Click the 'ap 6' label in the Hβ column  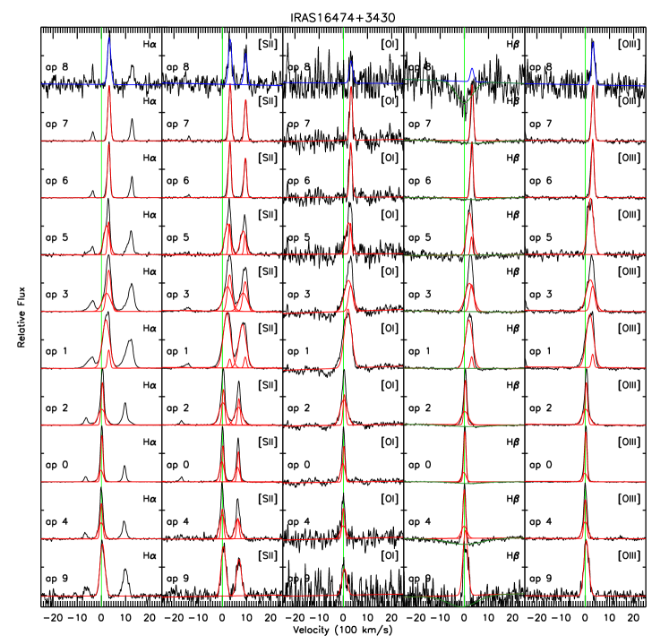(420, 181)
